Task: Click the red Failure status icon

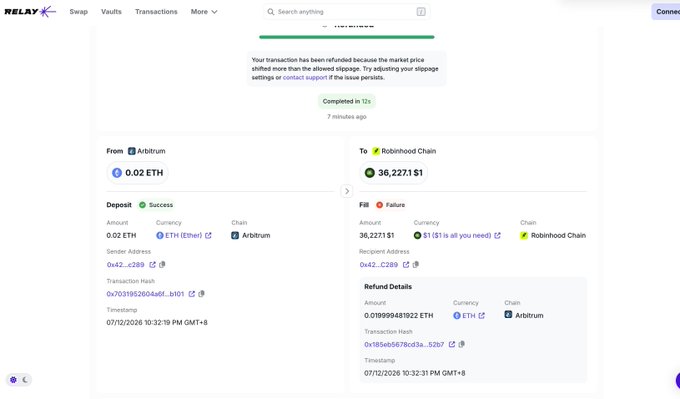Action: (x=379, y=205)
